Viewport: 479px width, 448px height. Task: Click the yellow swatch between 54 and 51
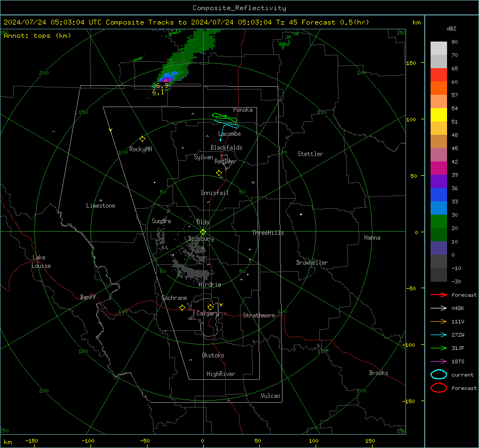point(439,115)
